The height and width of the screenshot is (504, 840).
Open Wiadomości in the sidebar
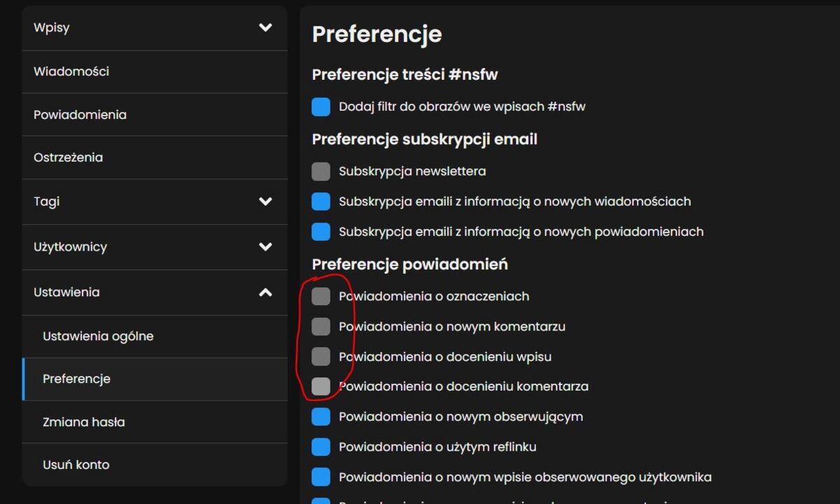[71, 71]
